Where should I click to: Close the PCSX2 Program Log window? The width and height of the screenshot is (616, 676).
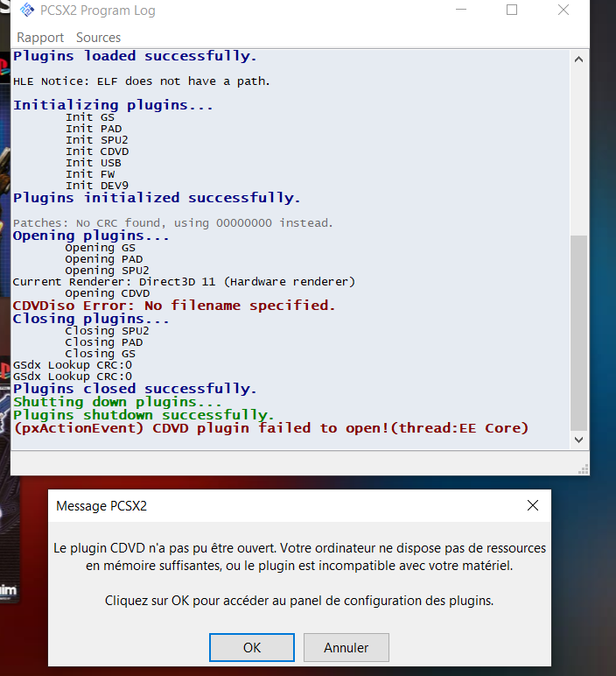(x=563, y=10)
